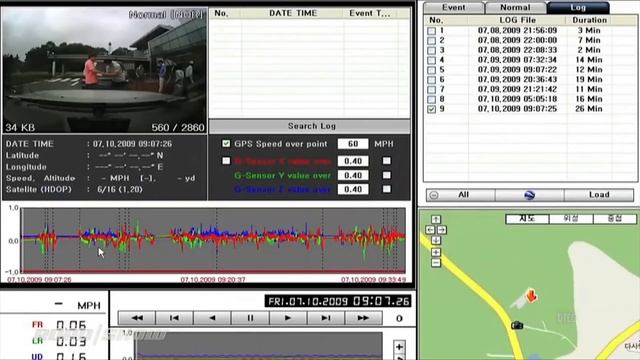
Task: Pan the map right with arrow icon
Action: (x=442, y=230)
